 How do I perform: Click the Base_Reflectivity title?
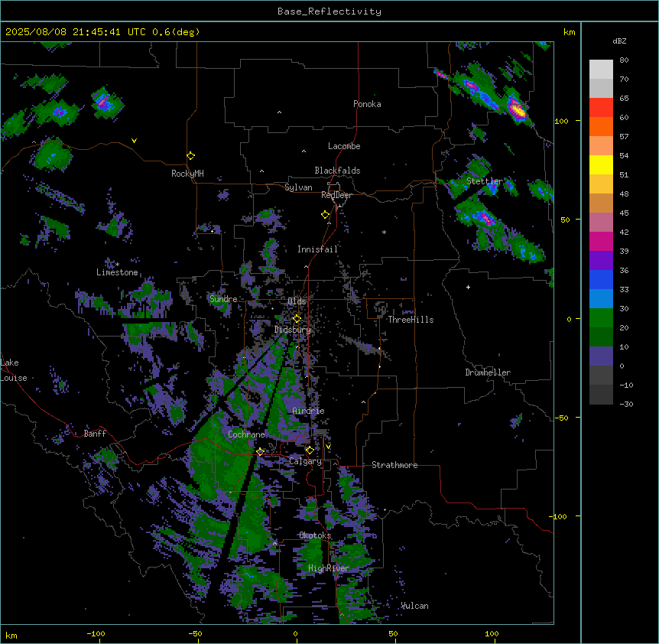(329, 11)
